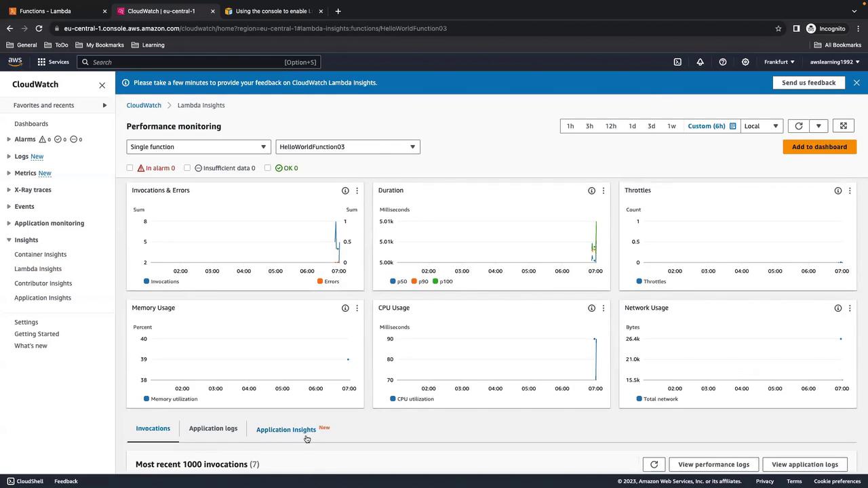Image resolution: width=868 pixels, height=488 pixels.
Task: Toggle Invocations series in the legend
Action: coord(161,281)
